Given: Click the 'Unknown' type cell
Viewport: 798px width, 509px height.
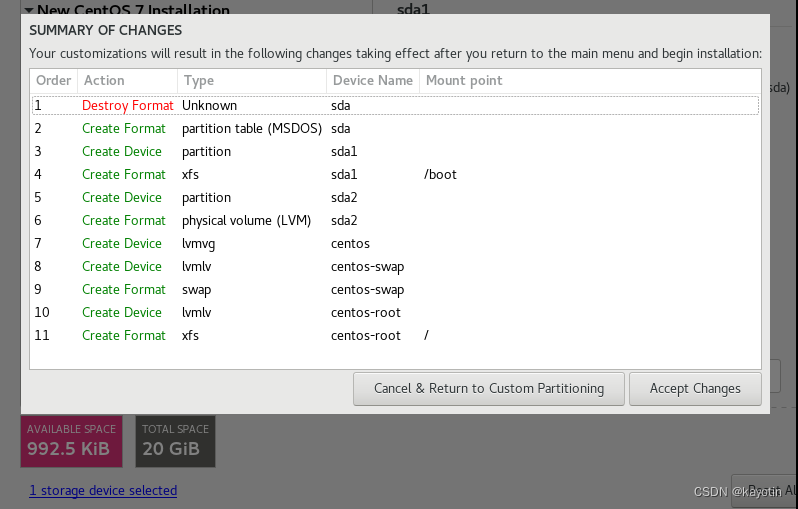Looking at the screenshot, I should tap(210, 105).
